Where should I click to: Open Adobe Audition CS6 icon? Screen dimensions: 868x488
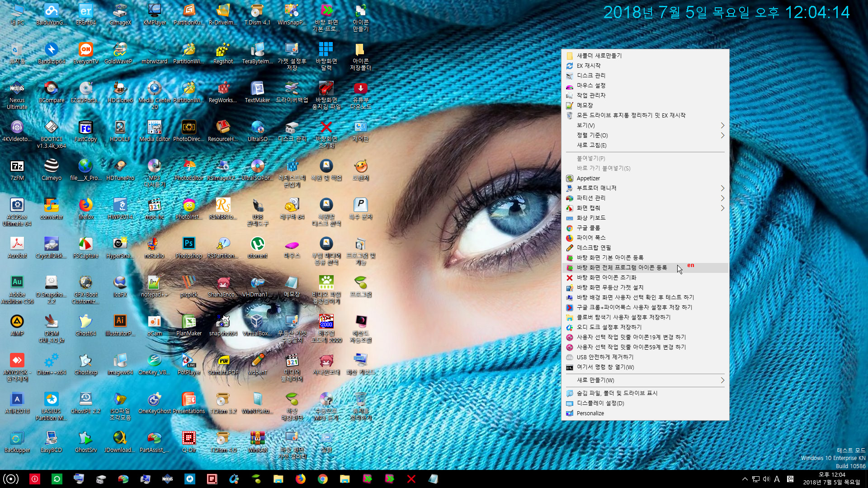(17, 290)
